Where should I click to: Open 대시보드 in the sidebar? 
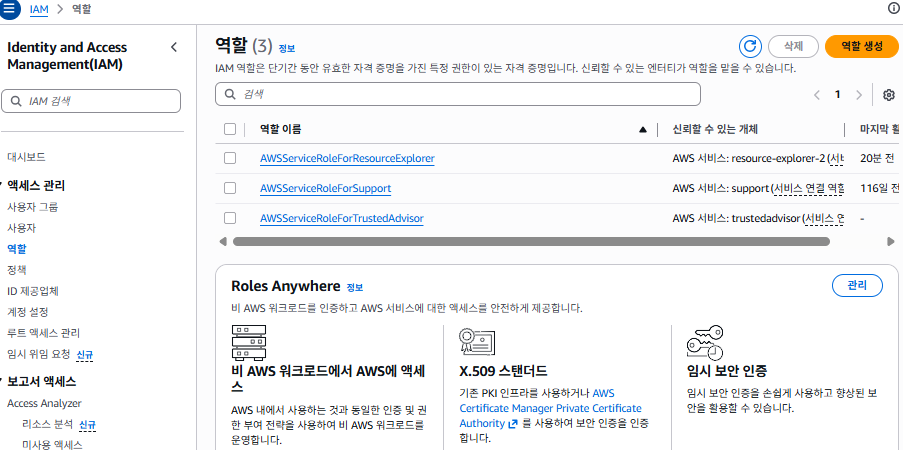pos(26,157)
